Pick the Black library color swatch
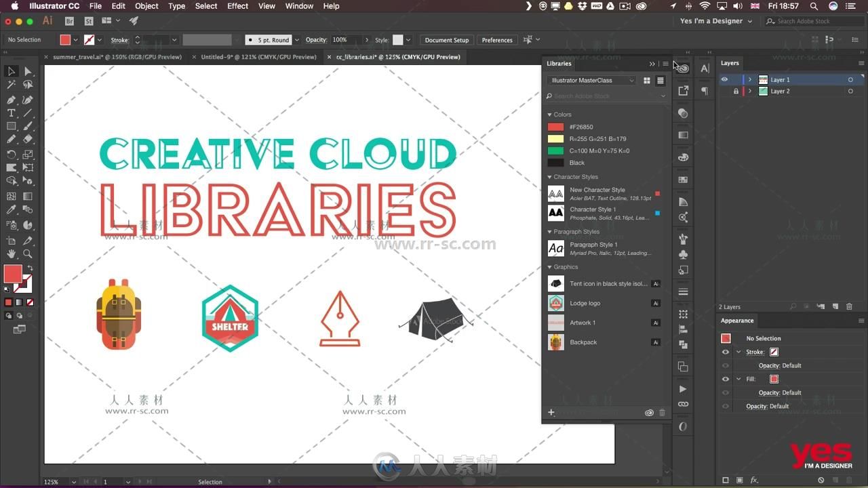 (x=555, y=163)
